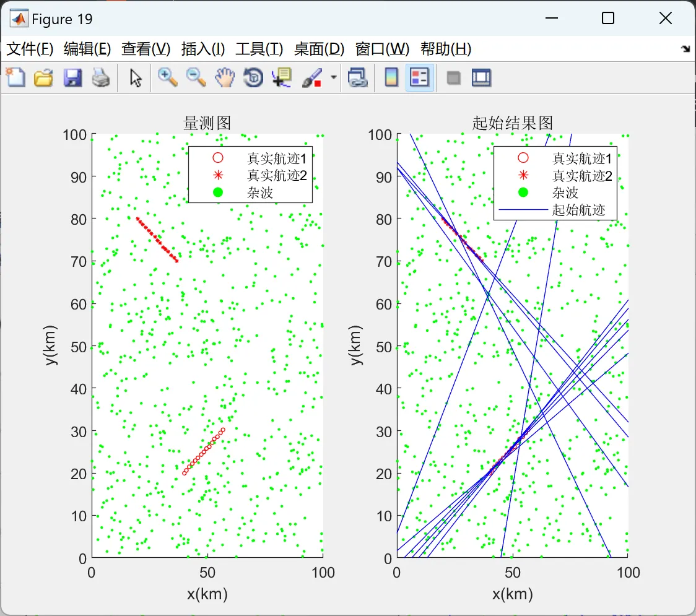The image size is (696, 616).
Task: Minimize the Figure 19 window
Action: [551, 18]
